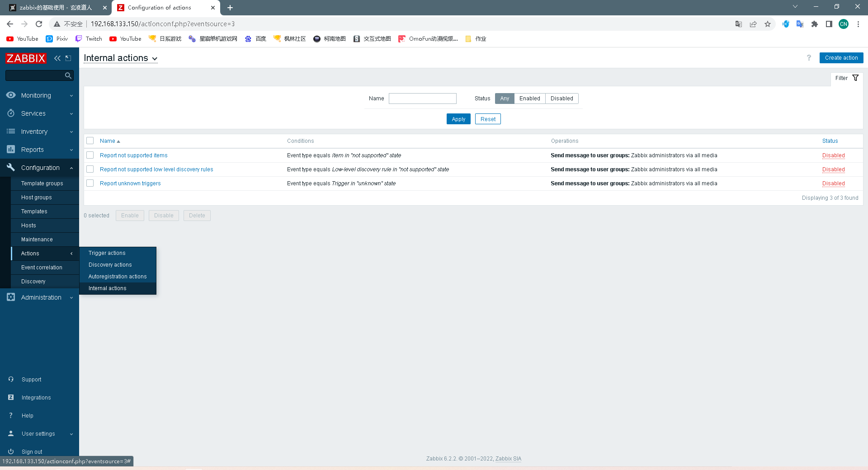Apply the filter
Screen dimensions: 868x470
pos(458,119)
